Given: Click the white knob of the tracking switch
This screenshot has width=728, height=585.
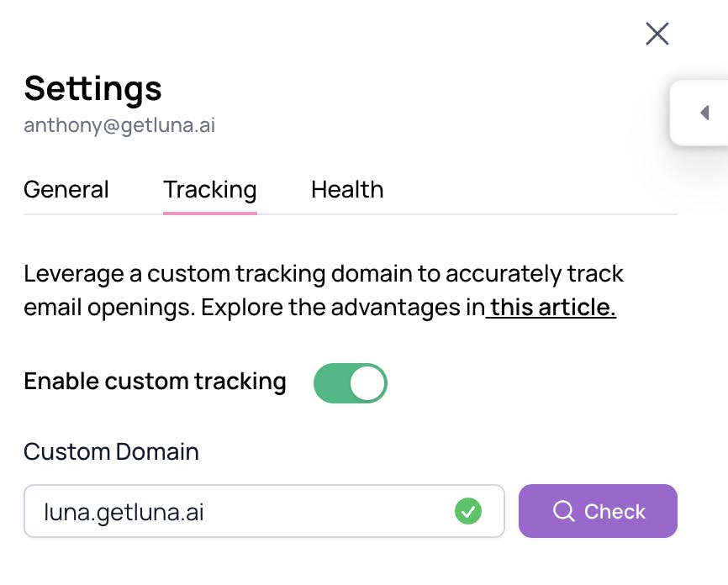Looking at the screenshot, I should (367, 383).
